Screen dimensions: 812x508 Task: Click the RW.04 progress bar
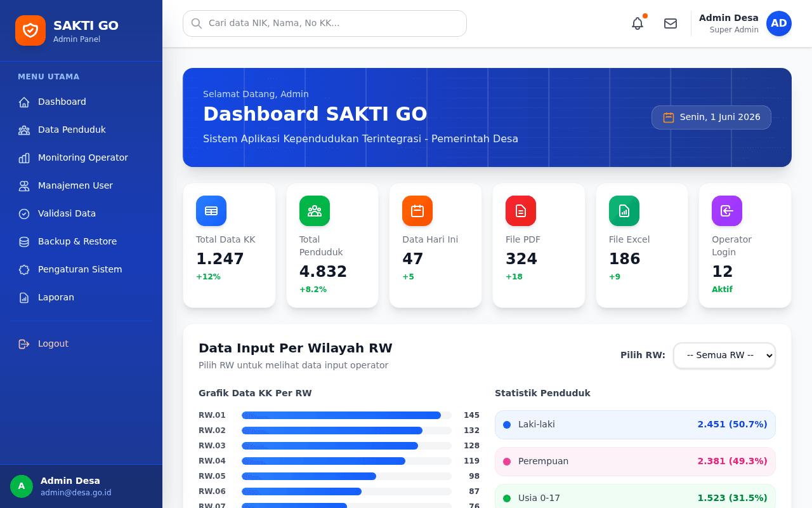(x=346, y=461)
